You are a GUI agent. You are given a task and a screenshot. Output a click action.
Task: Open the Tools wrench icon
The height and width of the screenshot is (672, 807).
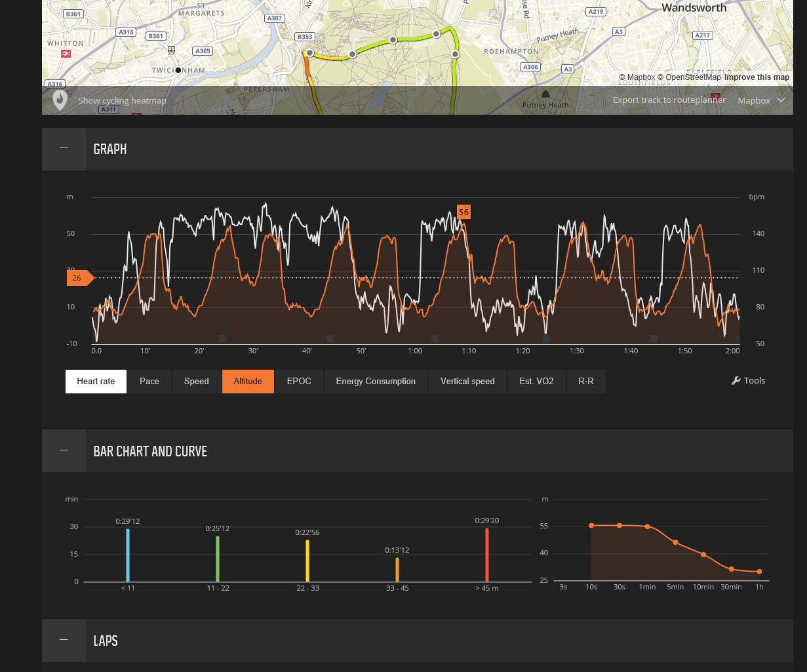736,381
